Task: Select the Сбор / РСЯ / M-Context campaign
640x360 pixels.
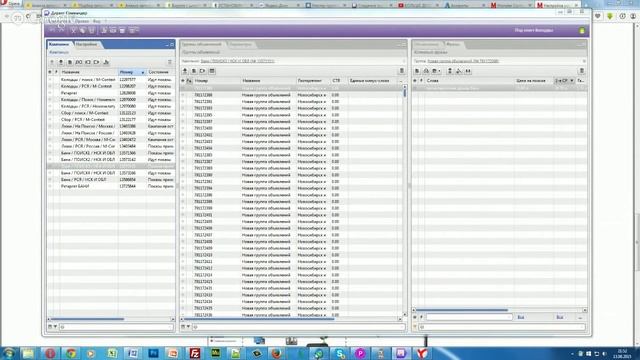Action: point(111,120)
